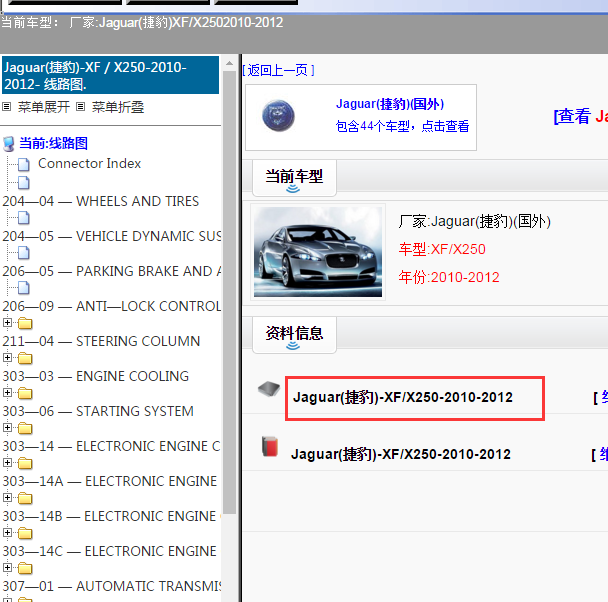
Task: Select 303—03 — ENGINE COOLING text
Action: pyautogui.click(x=96, y=376)
